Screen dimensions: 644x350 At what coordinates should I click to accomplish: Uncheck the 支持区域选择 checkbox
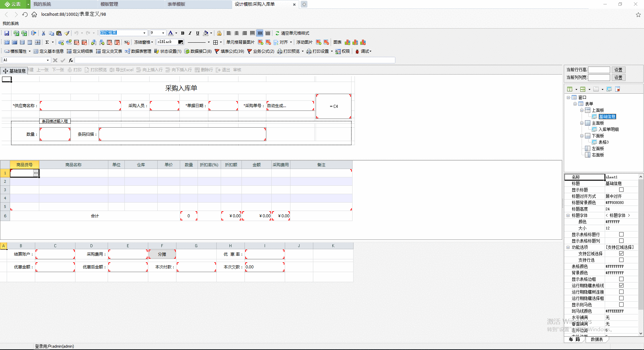coord(621,254)
